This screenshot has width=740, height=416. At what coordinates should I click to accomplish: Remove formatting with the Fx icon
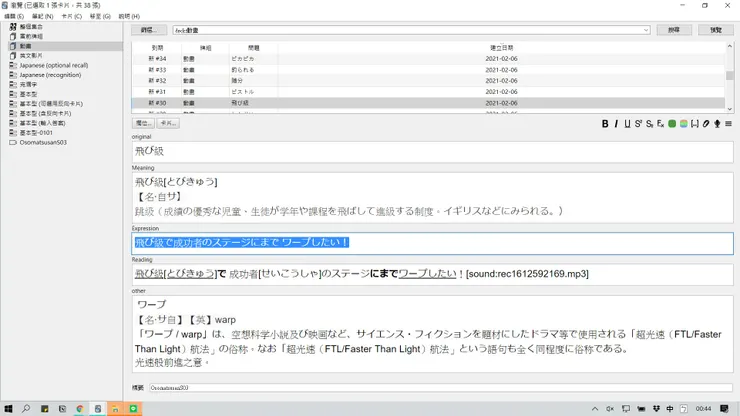660,124
